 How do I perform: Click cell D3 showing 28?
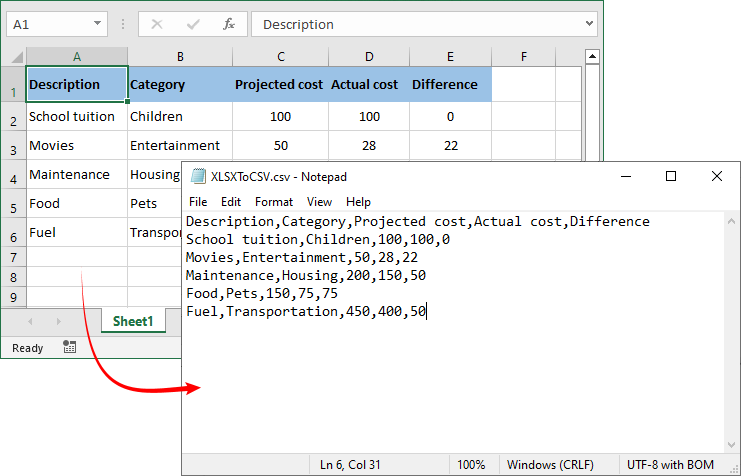(369, 145)
